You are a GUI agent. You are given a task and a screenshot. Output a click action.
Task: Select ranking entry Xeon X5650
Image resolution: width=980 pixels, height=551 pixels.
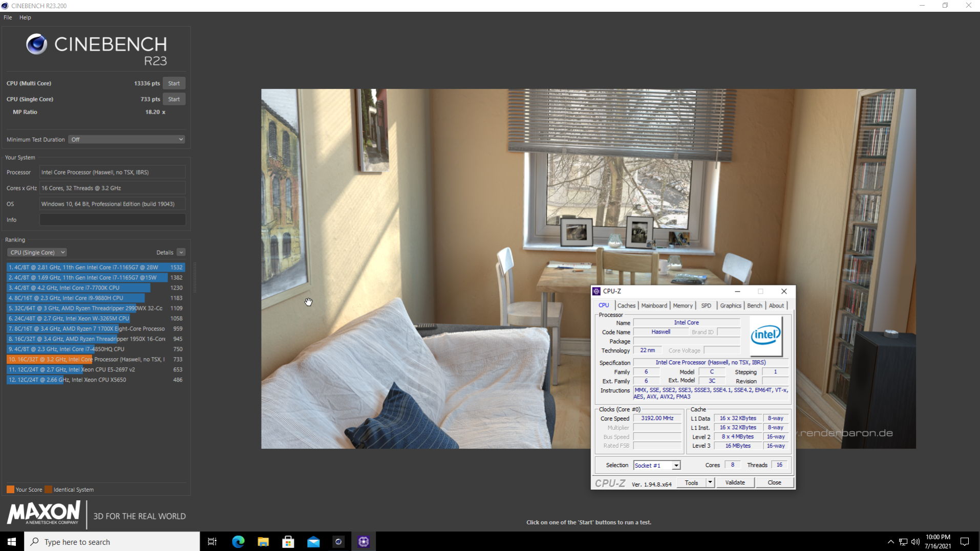pyautogui.click(x=96, y=380)
